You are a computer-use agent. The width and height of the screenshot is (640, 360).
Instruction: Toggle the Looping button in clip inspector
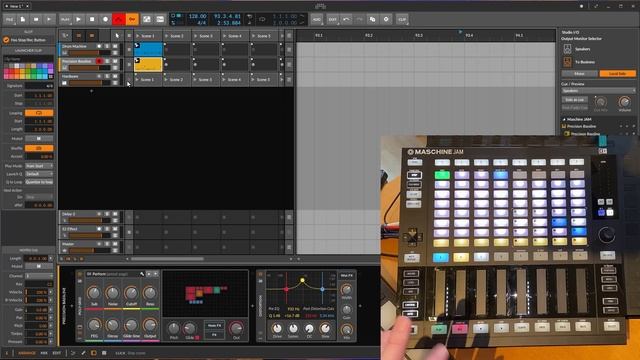pos(39,113)
